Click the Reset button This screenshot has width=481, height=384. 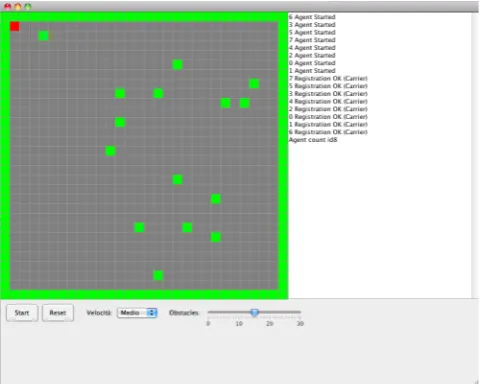click(x=58, y=313)
